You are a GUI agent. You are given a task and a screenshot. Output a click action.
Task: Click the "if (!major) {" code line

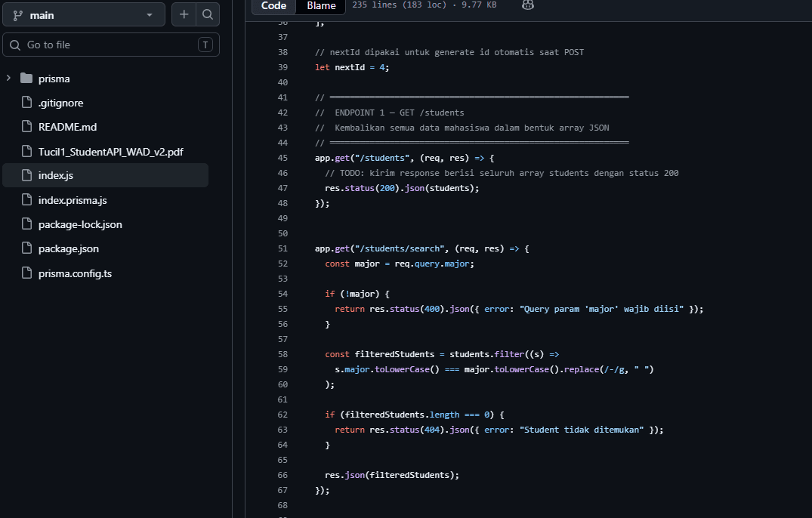[x=357, y=294]
